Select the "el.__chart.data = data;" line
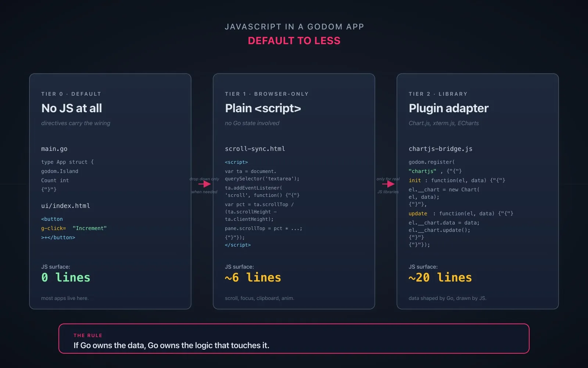588x368 pixels. (444, 223)
